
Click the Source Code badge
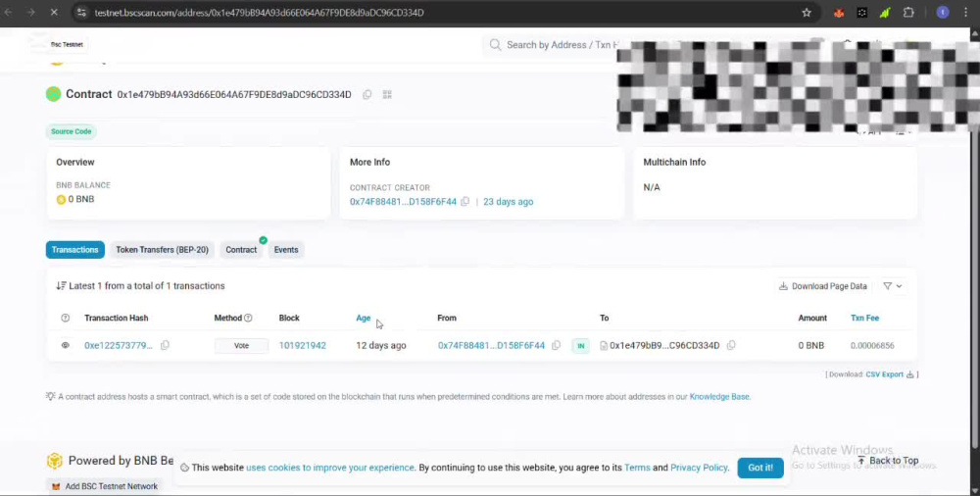72,131
